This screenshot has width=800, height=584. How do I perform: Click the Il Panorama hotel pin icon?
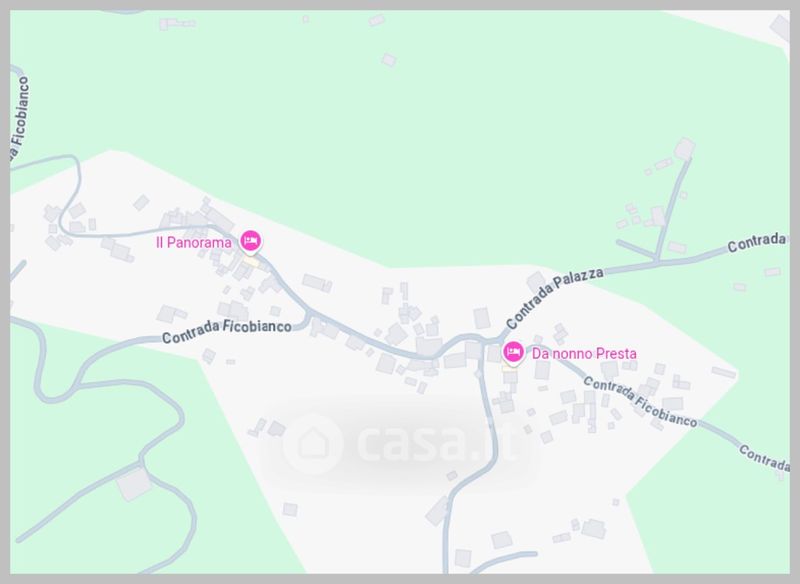[251, 241]
